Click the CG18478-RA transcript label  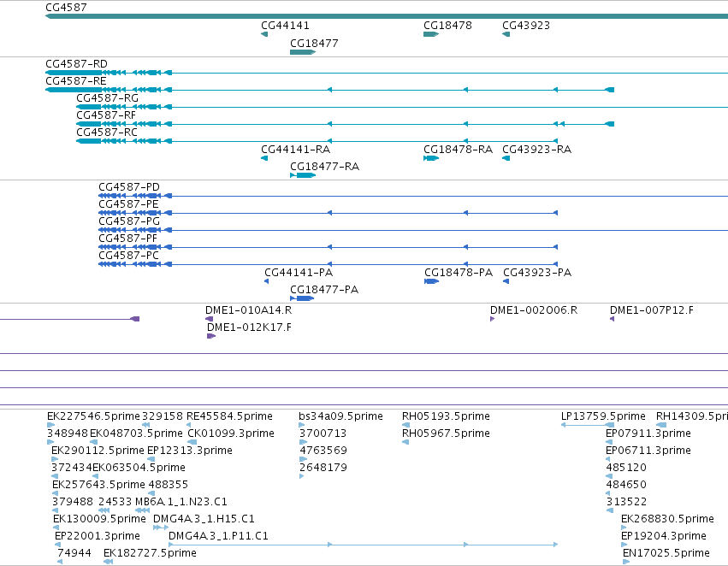pos(459,150)
